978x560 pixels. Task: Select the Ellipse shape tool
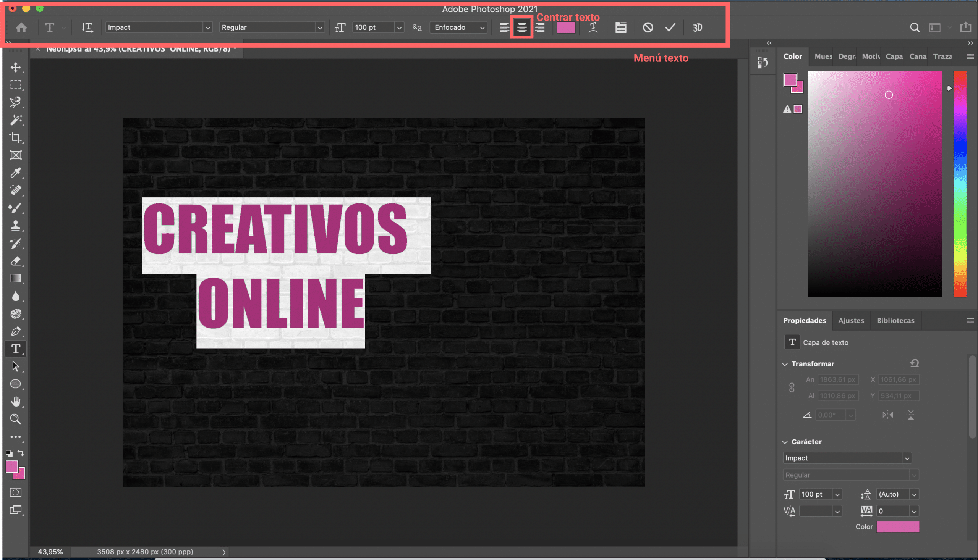[x=16, y=384]
